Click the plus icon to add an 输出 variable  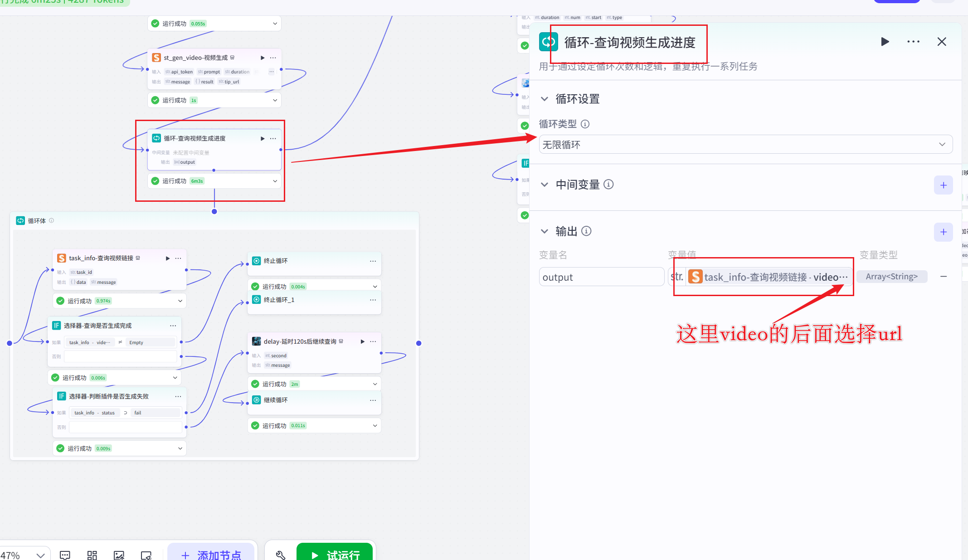[x=943, y=232]
